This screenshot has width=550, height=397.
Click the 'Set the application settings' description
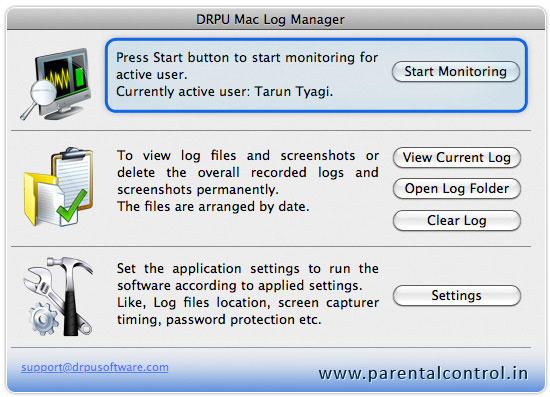pos(248,294)
